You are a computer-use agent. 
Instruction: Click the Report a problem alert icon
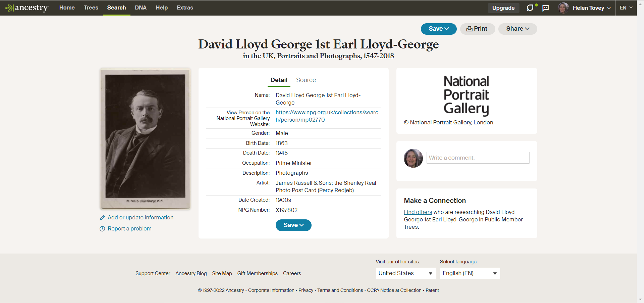102,229
